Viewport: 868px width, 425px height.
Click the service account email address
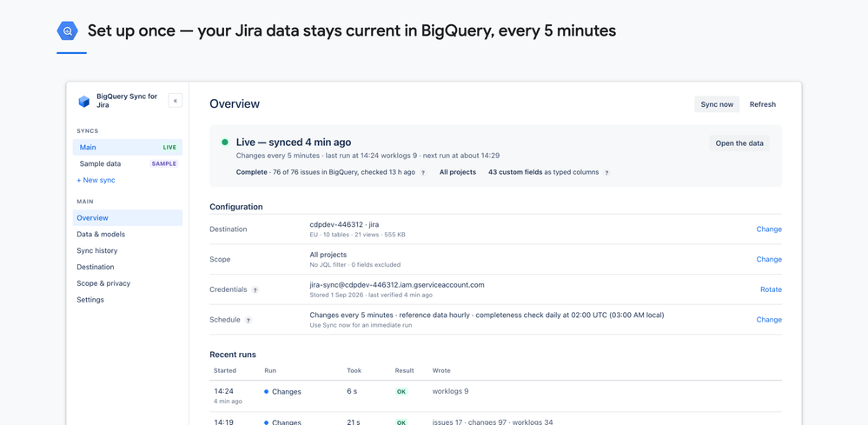click(397, 285)
